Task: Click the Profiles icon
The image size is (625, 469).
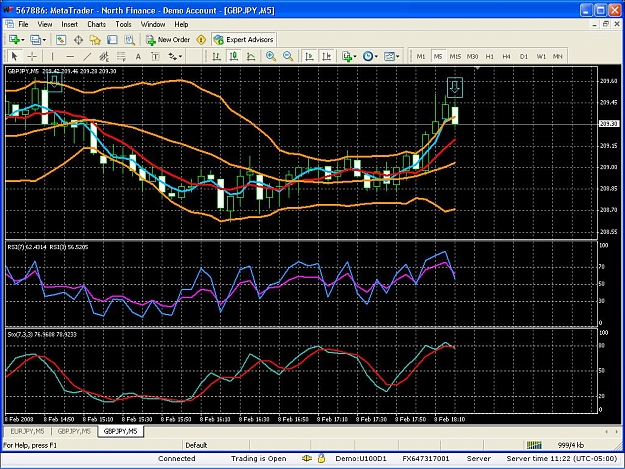Action: [36, 39]
